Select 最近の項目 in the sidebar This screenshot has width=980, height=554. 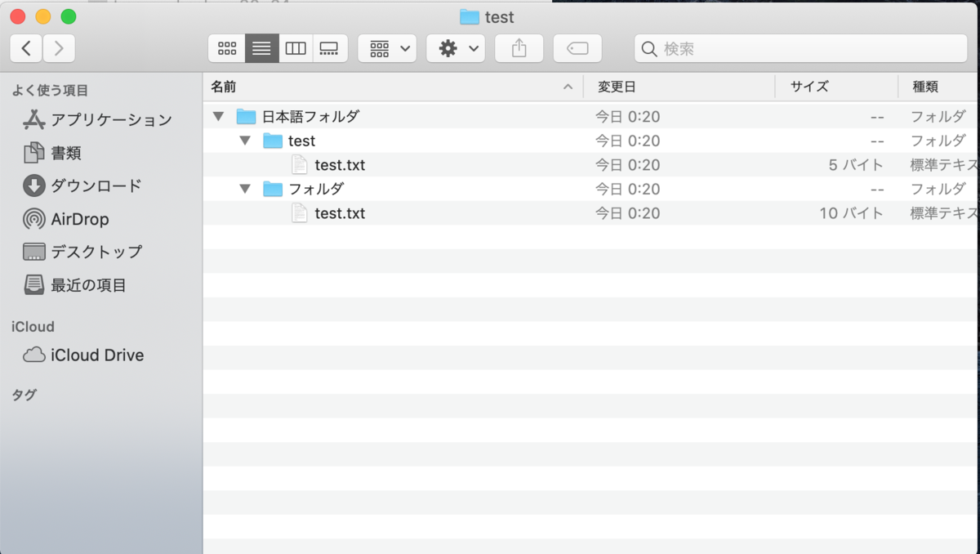pyautogui.click(x=86, y=284)
